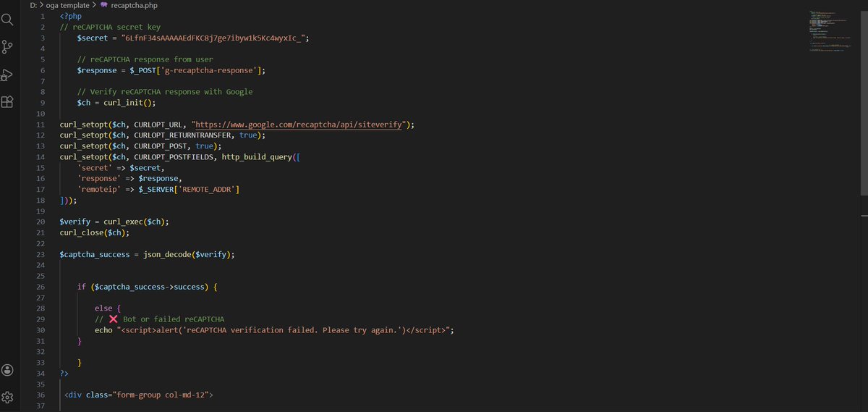Click line number 11 in the gutter
Screen dimensions: 868x412
[x=41, y=125]
